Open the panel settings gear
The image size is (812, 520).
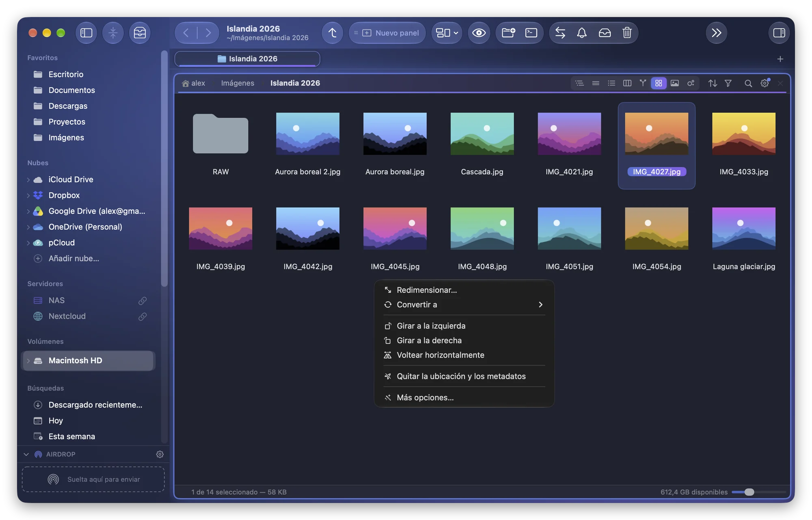tap(765, 83)
